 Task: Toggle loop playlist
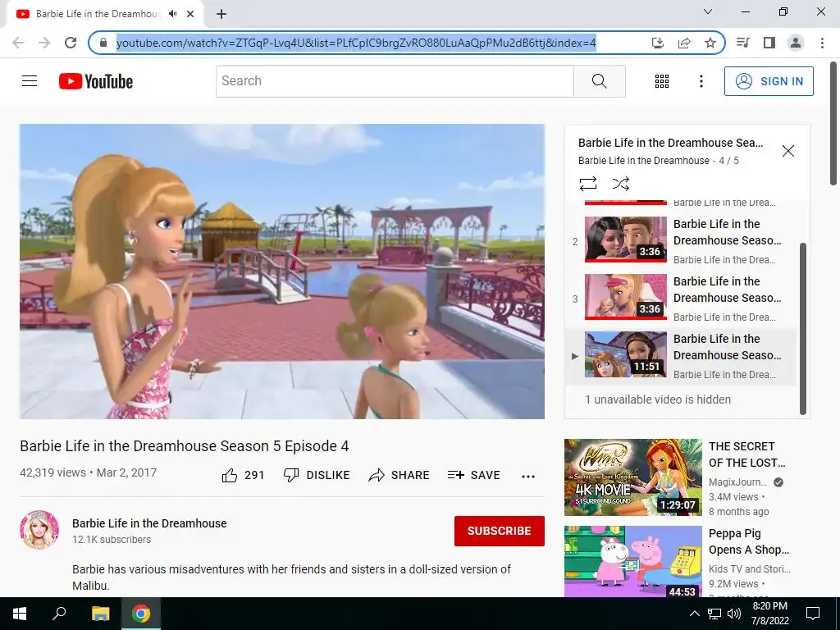[587, 184]
